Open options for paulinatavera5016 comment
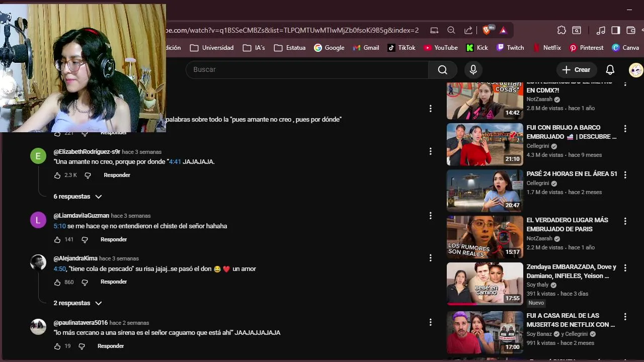 coord(430,322)
